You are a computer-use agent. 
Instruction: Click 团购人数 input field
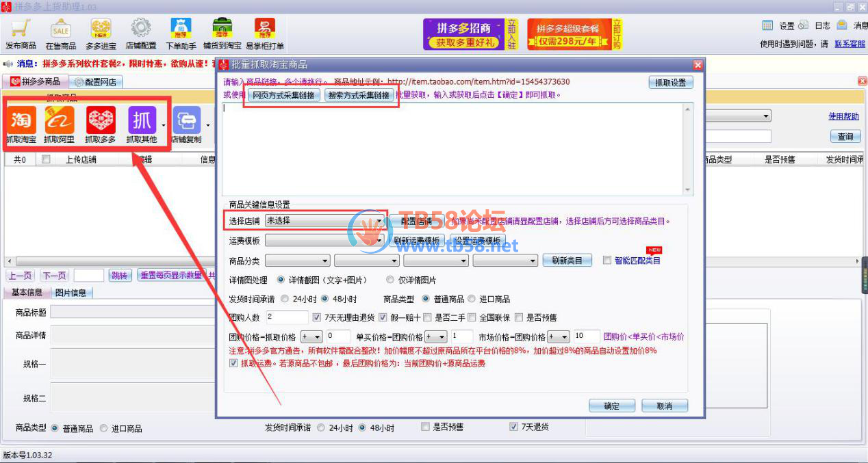click(x=287, y=317)
